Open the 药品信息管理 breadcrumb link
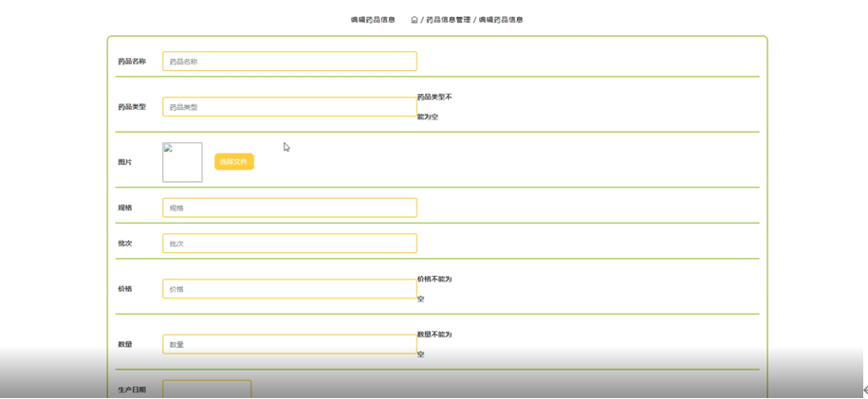Image resolution: width=868 pixels, height=399 pixels. coord(448,19)
